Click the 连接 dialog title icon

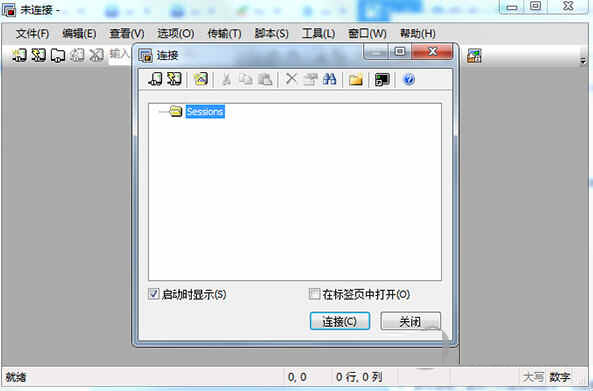145,55
